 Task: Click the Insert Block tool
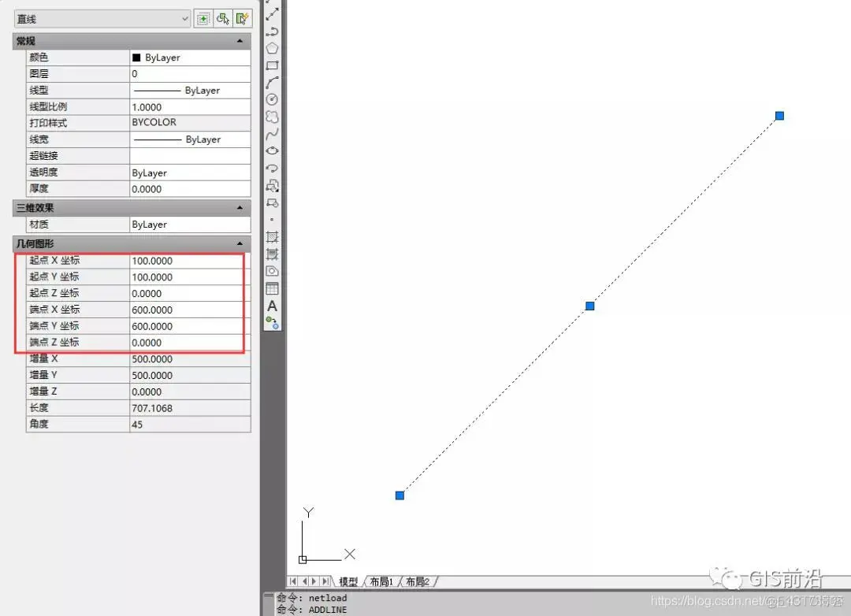272,186
